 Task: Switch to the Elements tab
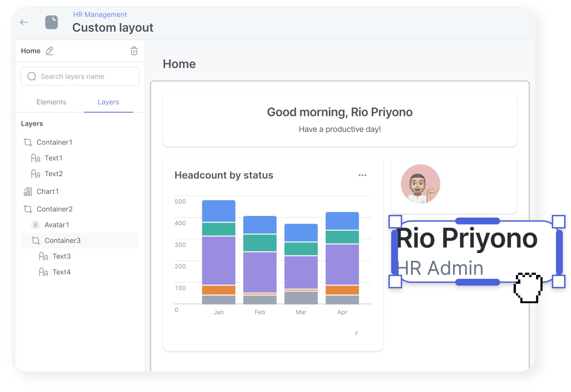tap(51, 102)
